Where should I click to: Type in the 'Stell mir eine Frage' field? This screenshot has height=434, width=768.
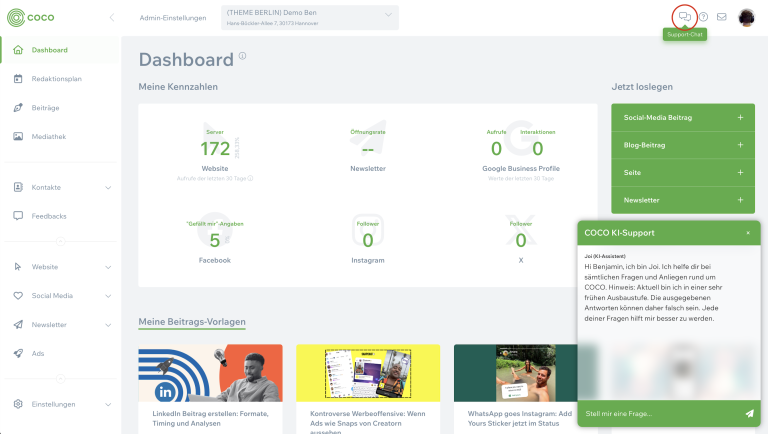click(x=660, y=412)
